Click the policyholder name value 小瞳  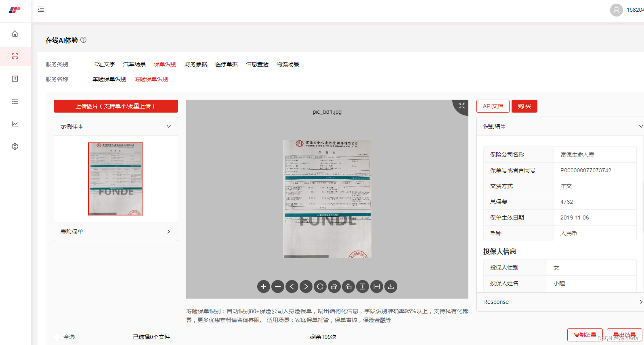point(559,283)
